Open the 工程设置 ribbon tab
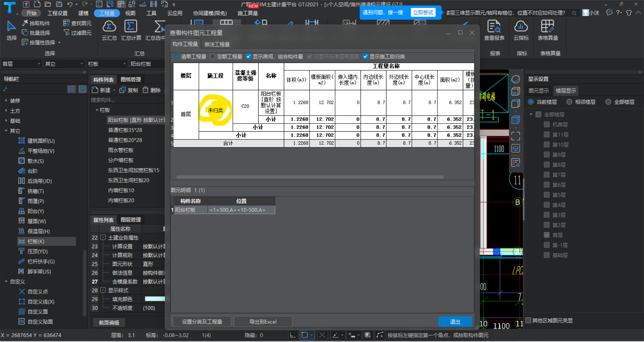The image size is (644, 342). [x=57, y=13]
